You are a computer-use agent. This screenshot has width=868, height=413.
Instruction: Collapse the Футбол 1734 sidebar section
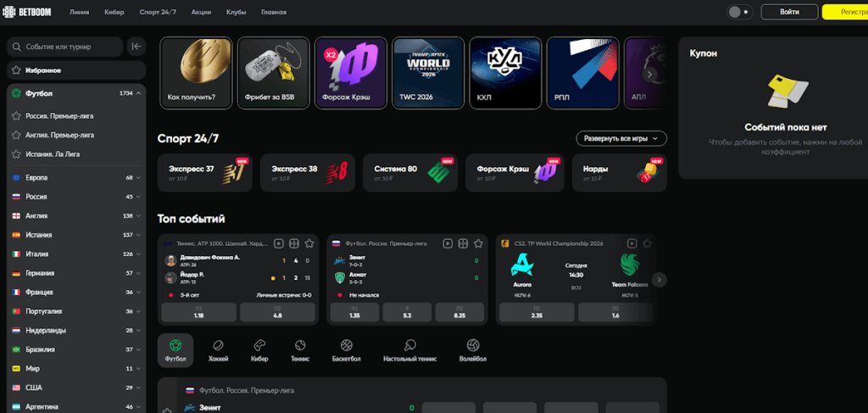point(138,93)
